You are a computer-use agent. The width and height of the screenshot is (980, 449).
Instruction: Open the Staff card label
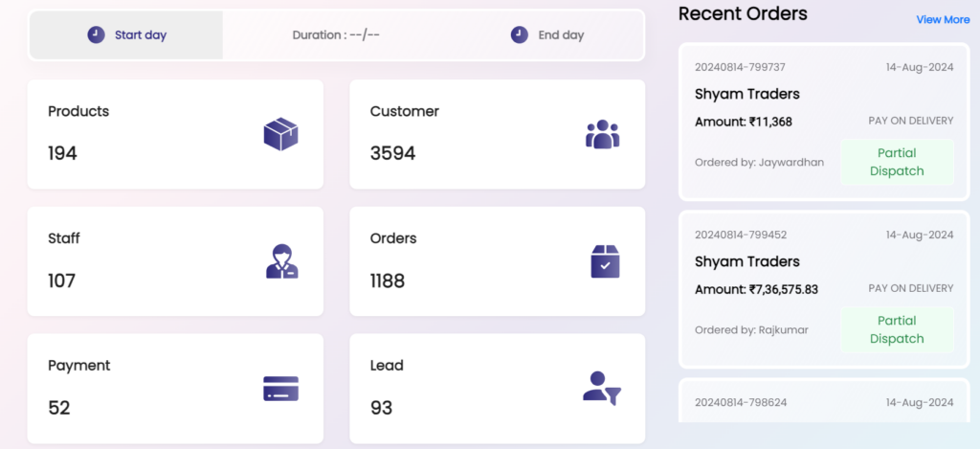(64, 238)
